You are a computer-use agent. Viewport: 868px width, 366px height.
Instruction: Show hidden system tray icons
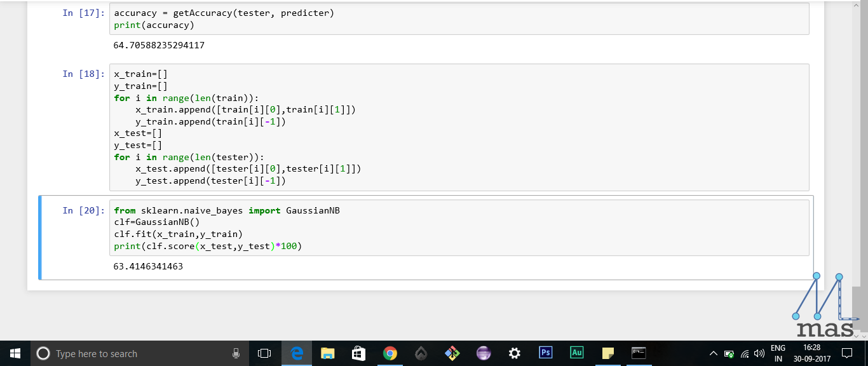point(713,353)
